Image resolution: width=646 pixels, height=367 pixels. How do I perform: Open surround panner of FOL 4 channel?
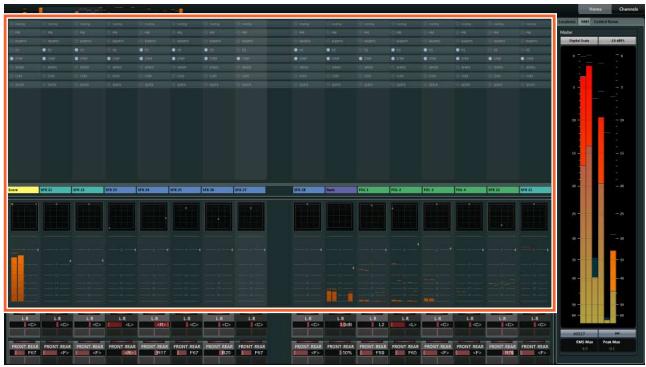(469, 217)
